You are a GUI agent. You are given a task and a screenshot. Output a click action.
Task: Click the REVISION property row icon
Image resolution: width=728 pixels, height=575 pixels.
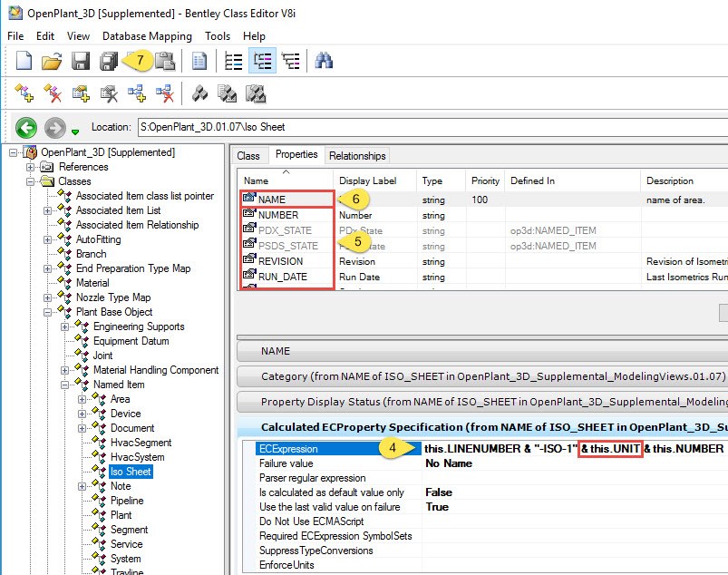click(x=249, y=259)
